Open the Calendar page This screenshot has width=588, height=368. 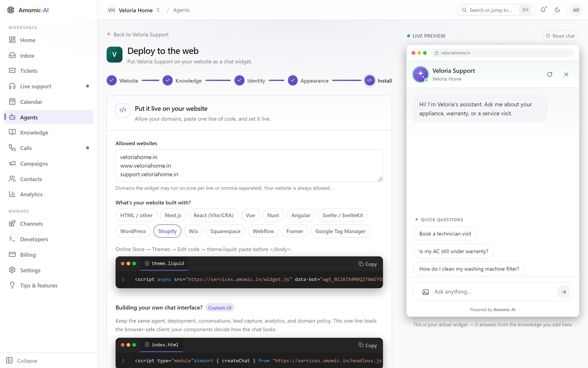[49, 102]
